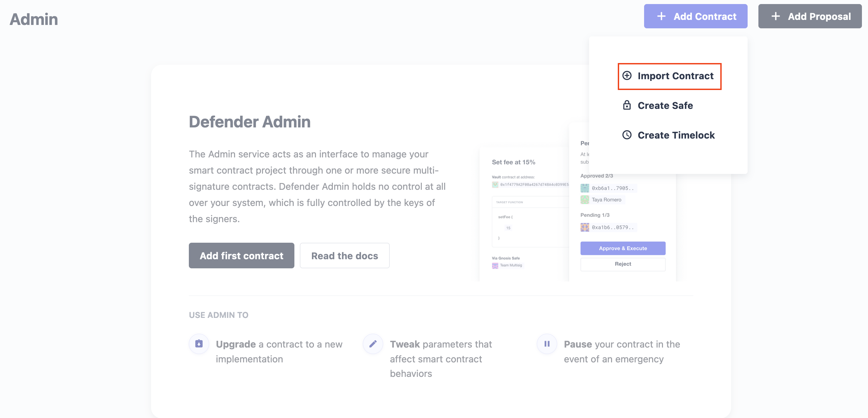Image resolution: width=868 pixels, height=418 pixels.
Task: Click the Add Proposal button
Action: click(x=810, y=16)
